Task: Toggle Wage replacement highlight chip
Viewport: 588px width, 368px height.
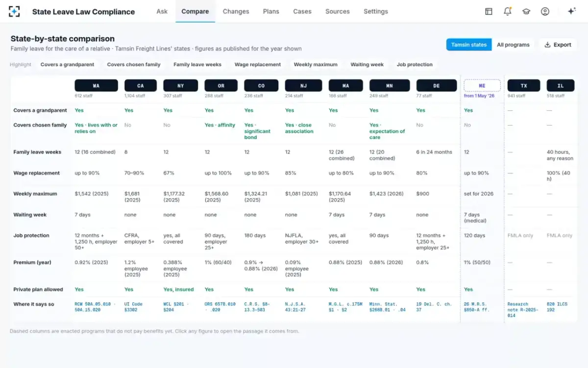Action: coord(258,64)
